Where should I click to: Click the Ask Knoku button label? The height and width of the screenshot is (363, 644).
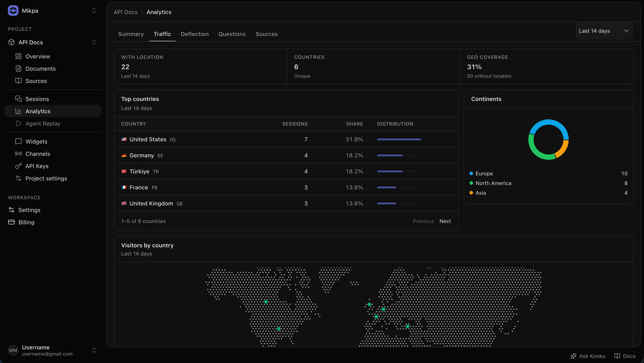592,356
